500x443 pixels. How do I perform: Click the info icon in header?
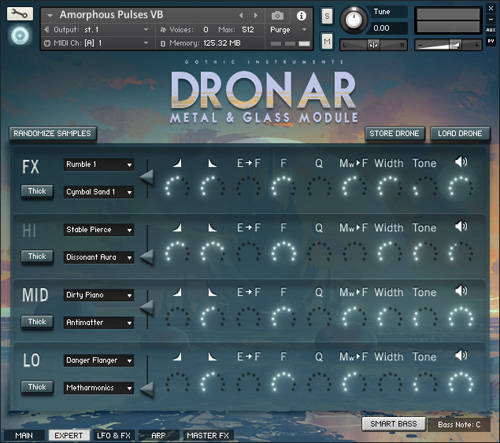(301, 15)
